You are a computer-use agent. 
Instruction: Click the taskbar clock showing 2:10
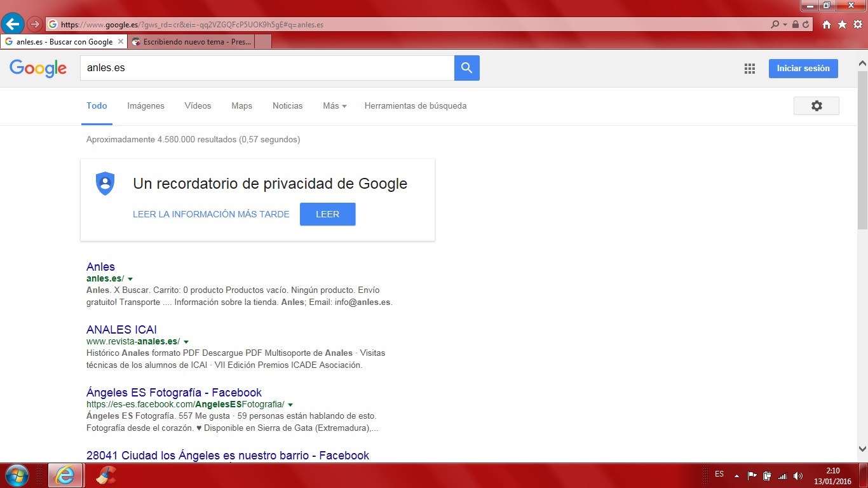(832, 471)
